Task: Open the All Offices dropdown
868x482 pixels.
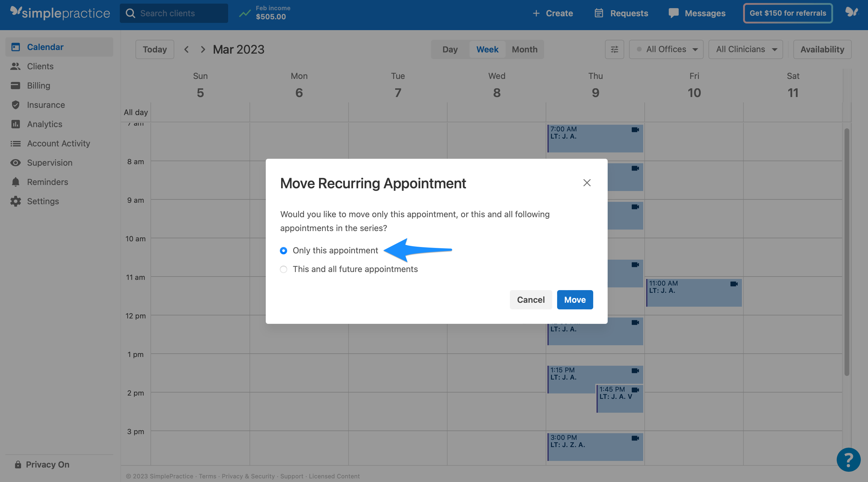Action: point(666,49)
